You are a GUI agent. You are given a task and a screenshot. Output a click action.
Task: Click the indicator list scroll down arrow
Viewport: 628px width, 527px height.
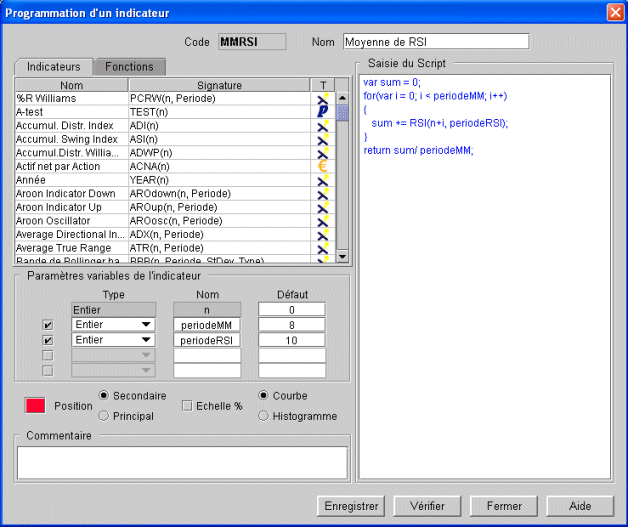(342, 256)
